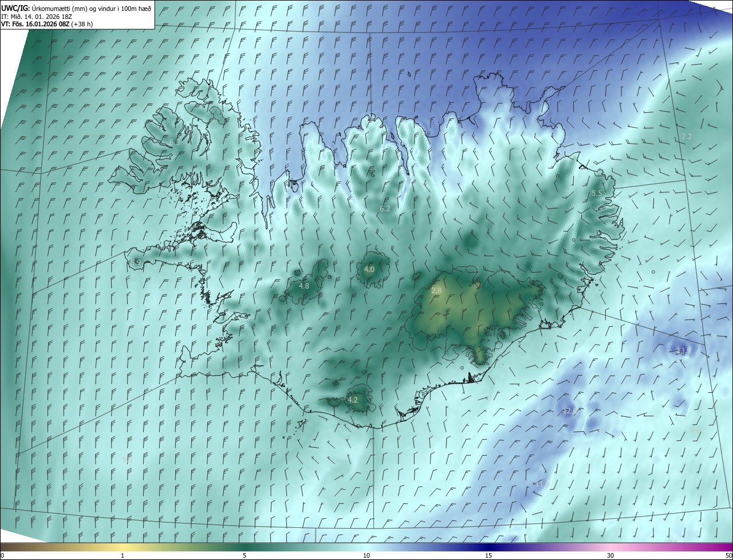Click the 10 tick label on the color scale
The width and height of the screenshot is (733, 560).
(366, 555)
